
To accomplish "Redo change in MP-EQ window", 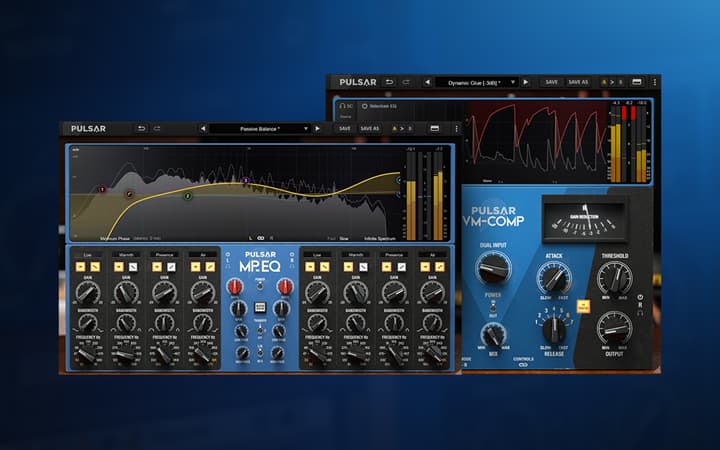I will click(157, 129).
